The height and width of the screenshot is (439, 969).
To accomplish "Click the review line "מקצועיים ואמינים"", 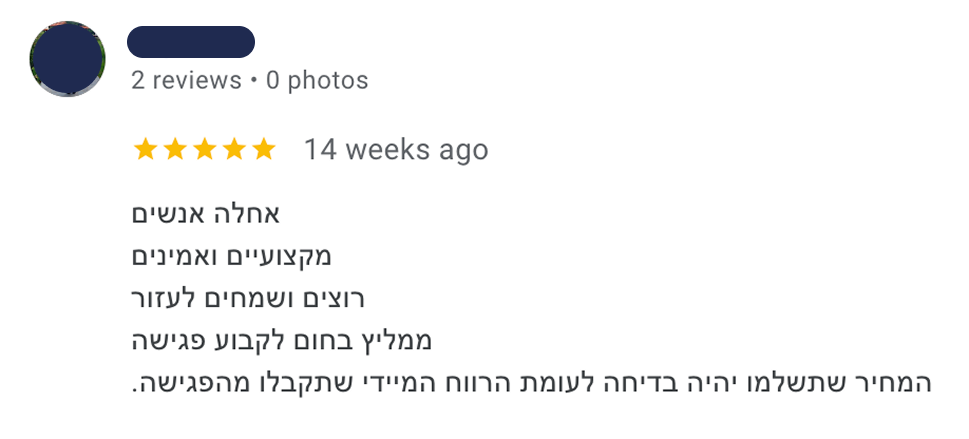I will [x=231, y=257].
